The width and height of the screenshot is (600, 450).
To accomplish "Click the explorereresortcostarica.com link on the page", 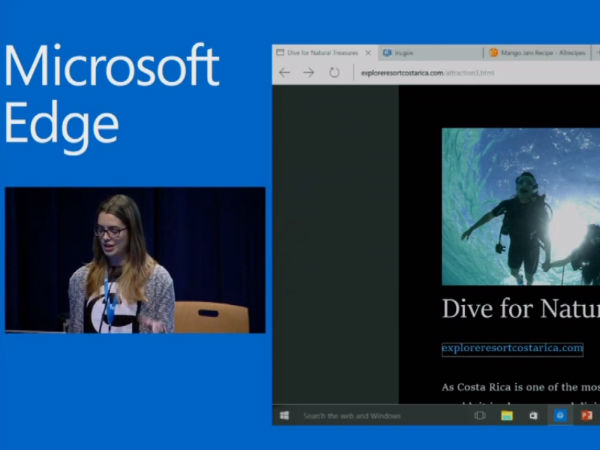I will click(512, 348).
